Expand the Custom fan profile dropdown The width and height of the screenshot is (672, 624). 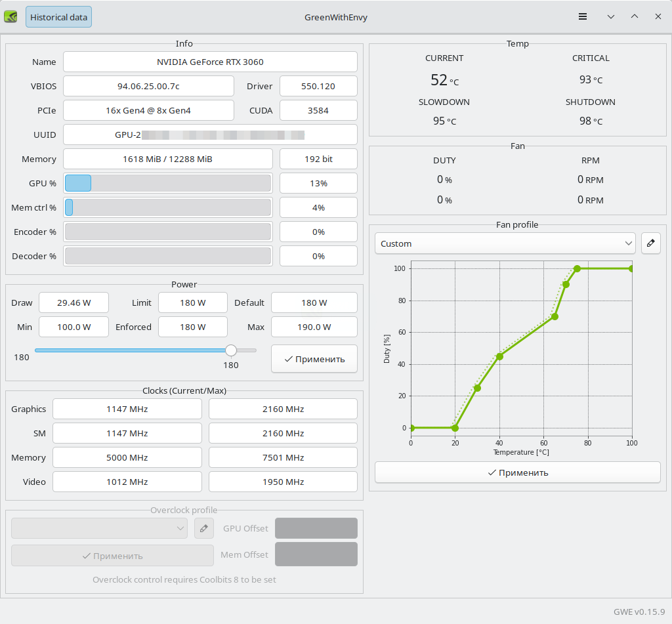(x=505, y=243)
